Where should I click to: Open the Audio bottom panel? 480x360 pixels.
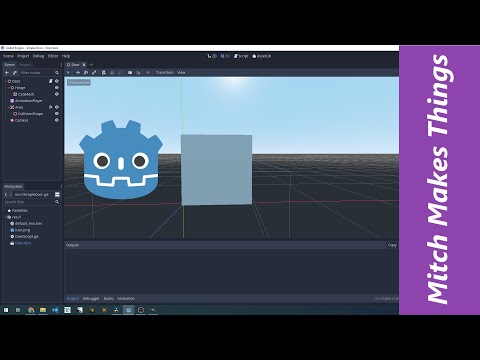coord(109,298)
